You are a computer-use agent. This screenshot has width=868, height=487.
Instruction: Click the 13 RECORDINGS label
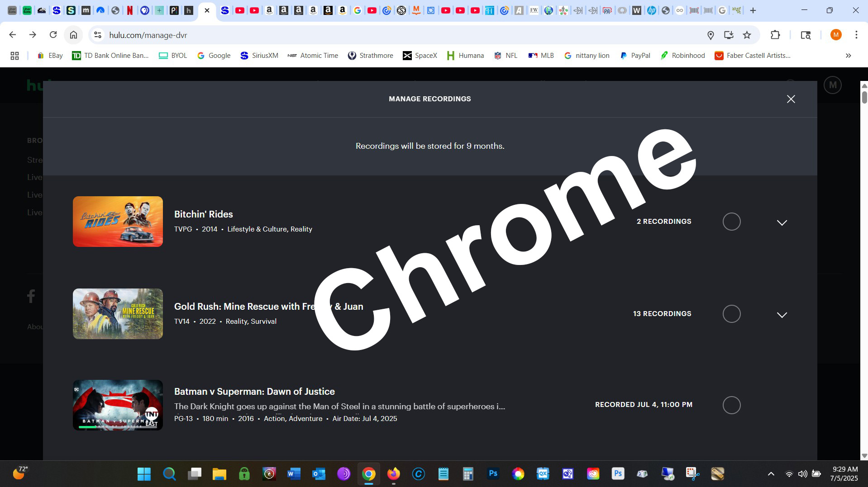pos(662,314)
